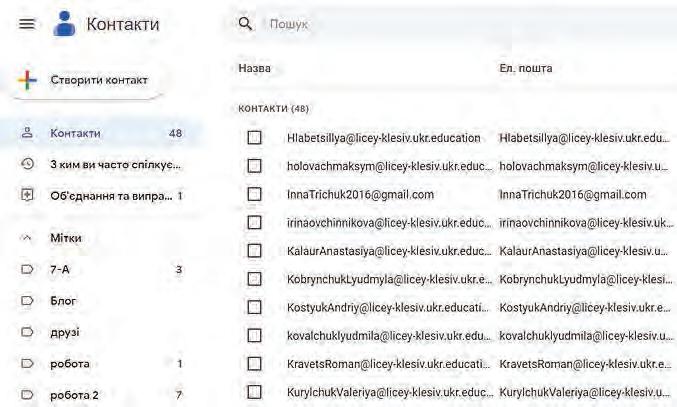
Task: Open contact KravetsRoman@licey-klesiv name
Action: 388,364
